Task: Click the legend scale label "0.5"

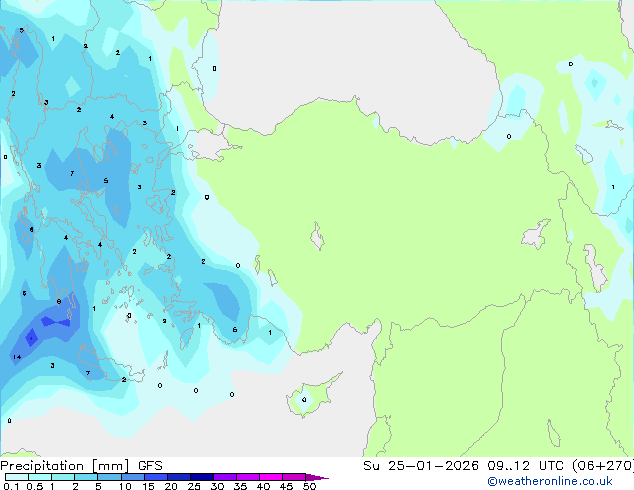Action: [35, 486]
